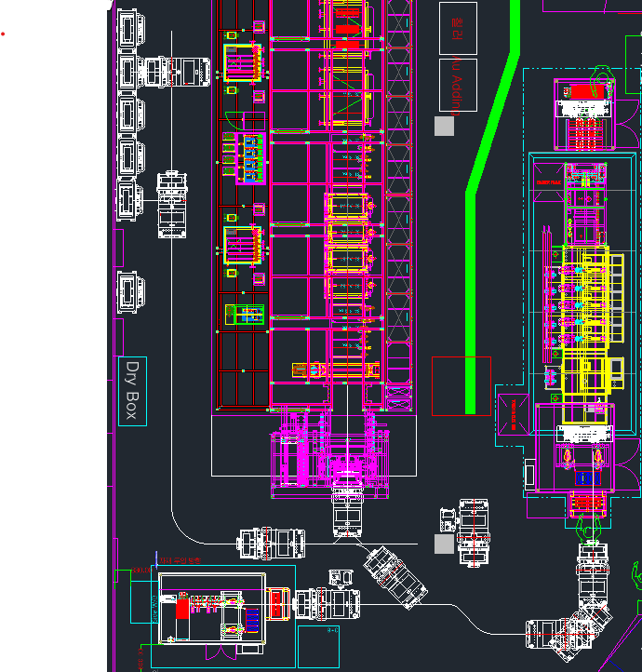The image size is (642, 672).
Task: Click the tiny red marker on black margin
Action: pos(3,34)
